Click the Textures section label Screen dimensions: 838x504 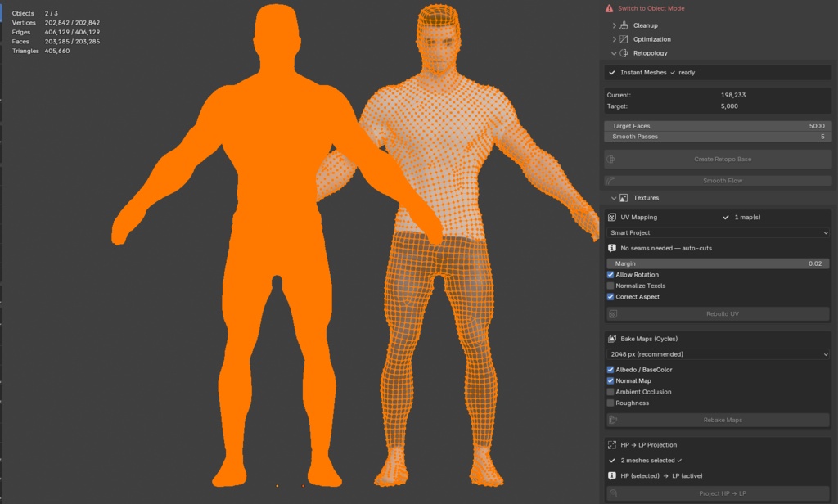pyautogui.click(x=646, y=198)
